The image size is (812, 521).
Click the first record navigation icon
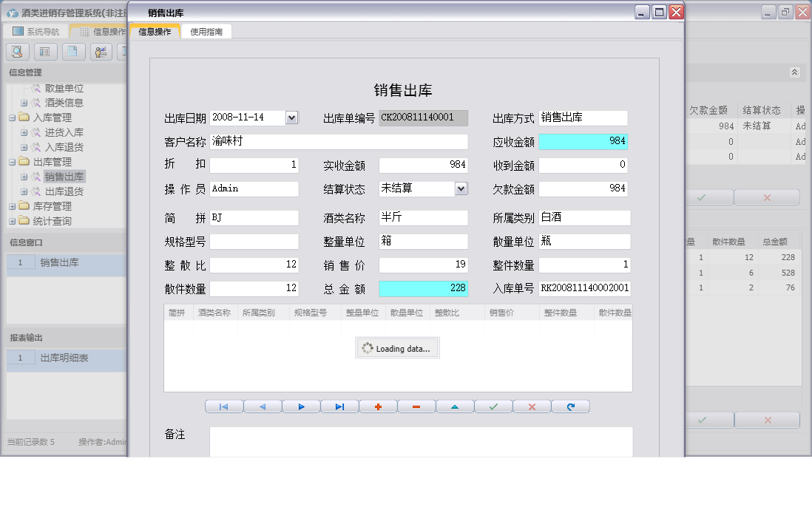point(223,406)
